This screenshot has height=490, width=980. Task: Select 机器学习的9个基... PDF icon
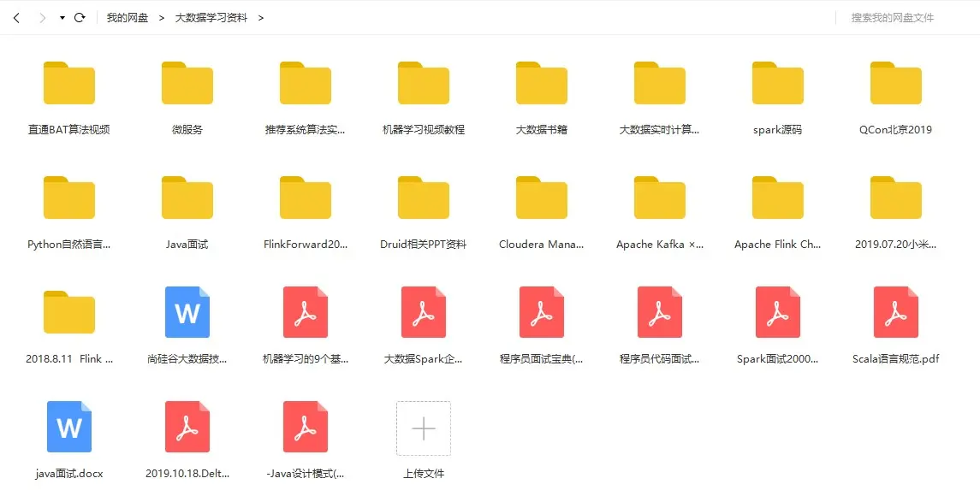pos(305,312)
